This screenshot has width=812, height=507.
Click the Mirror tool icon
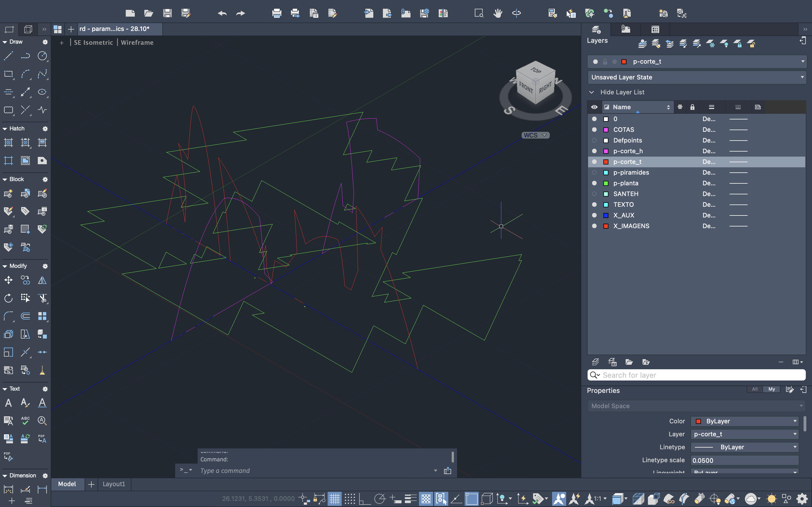pyautogui.click(x=42, y=280)
